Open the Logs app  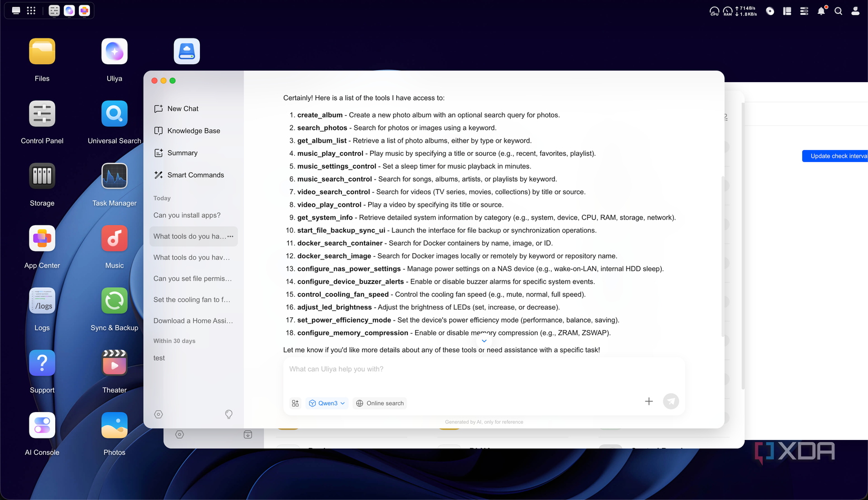[x=42, y=301]
